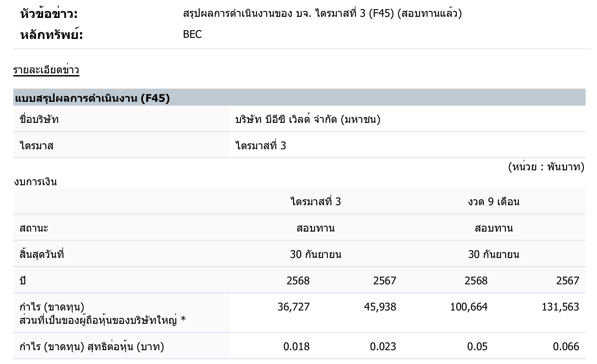Click the news headline text mentioning F45

(322, 13)
